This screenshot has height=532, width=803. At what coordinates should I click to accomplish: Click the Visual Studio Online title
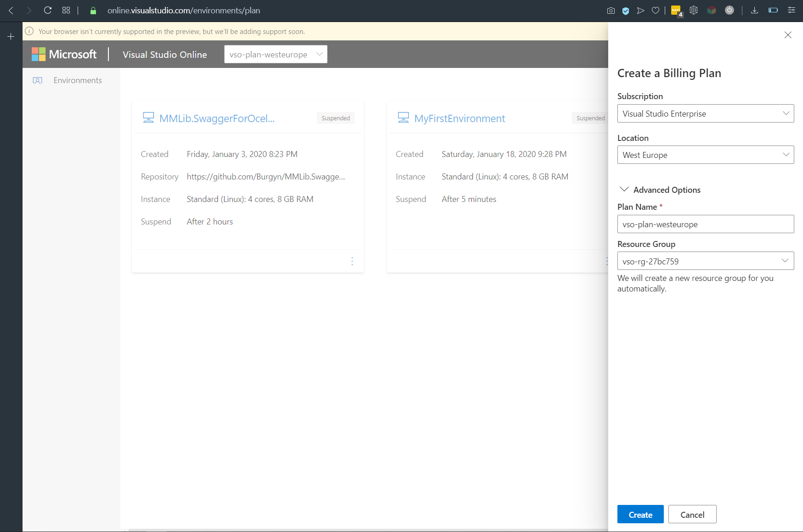[x=165, y=55]
